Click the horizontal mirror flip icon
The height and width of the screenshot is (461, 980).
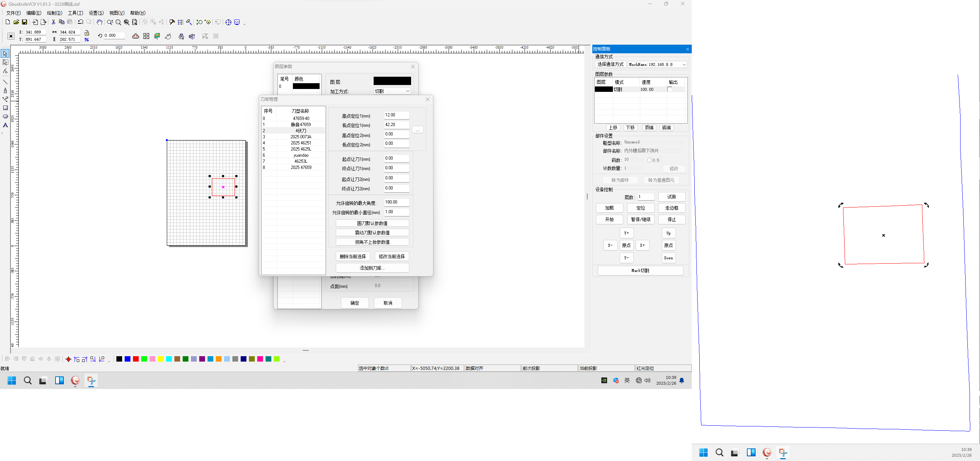tap(182, 36)
